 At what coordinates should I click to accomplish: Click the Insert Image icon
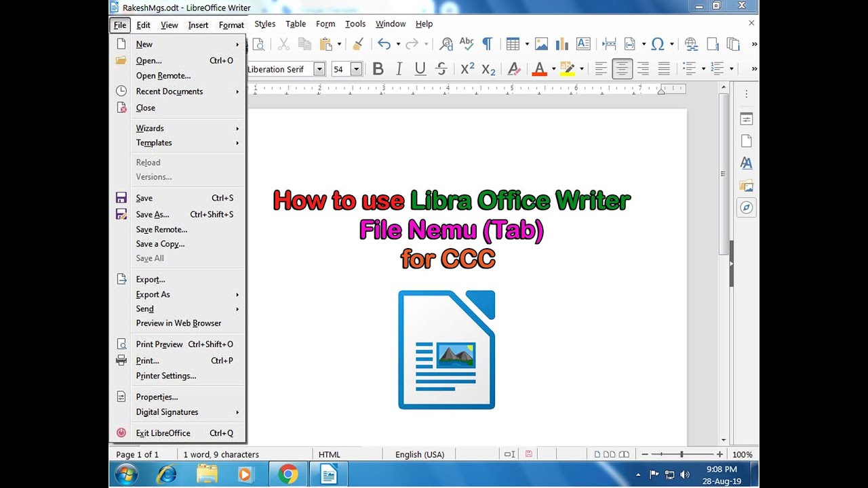click(541, 44)
